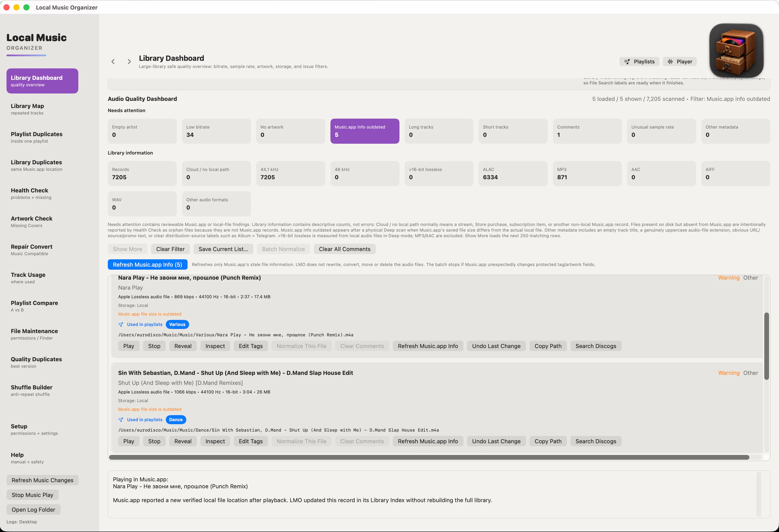
Task: Click playlist icon in Nara Play track row
Action: (121, 324)
